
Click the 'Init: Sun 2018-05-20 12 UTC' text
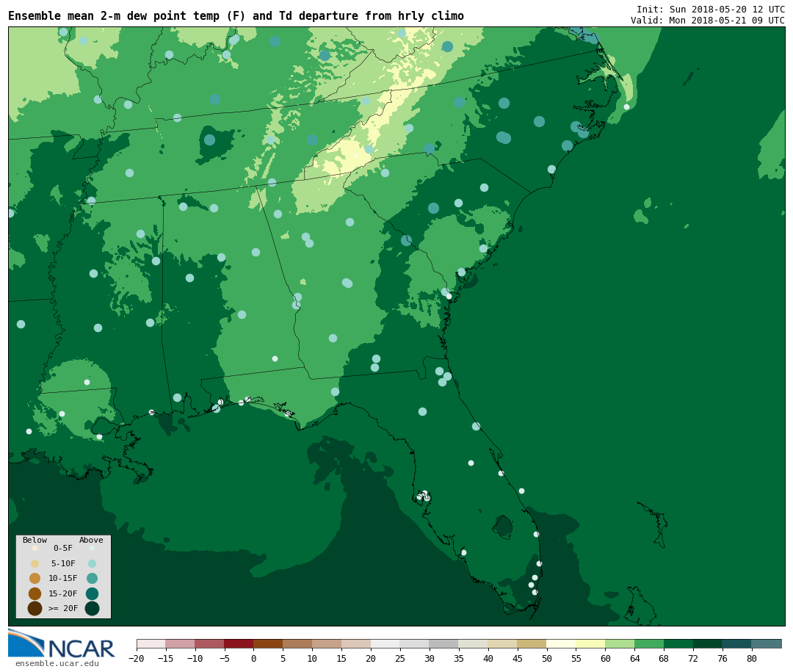coord(710,9)
